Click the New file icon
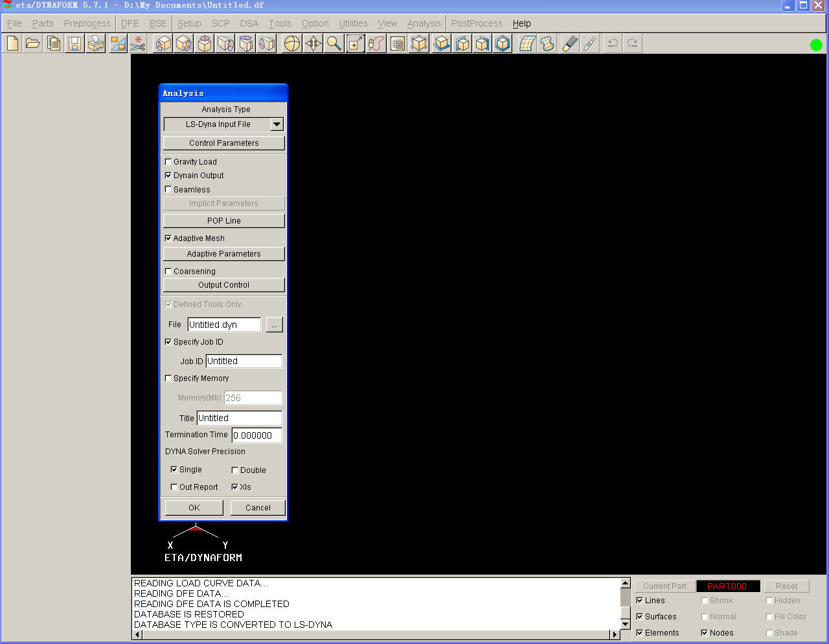The image size is (829, 644). tap(12, 43)
